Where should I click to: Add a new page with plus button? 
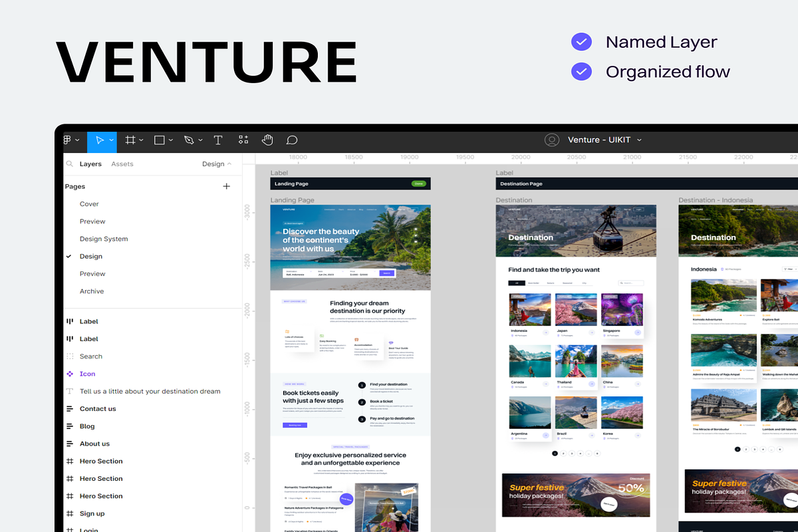(226, 186)
